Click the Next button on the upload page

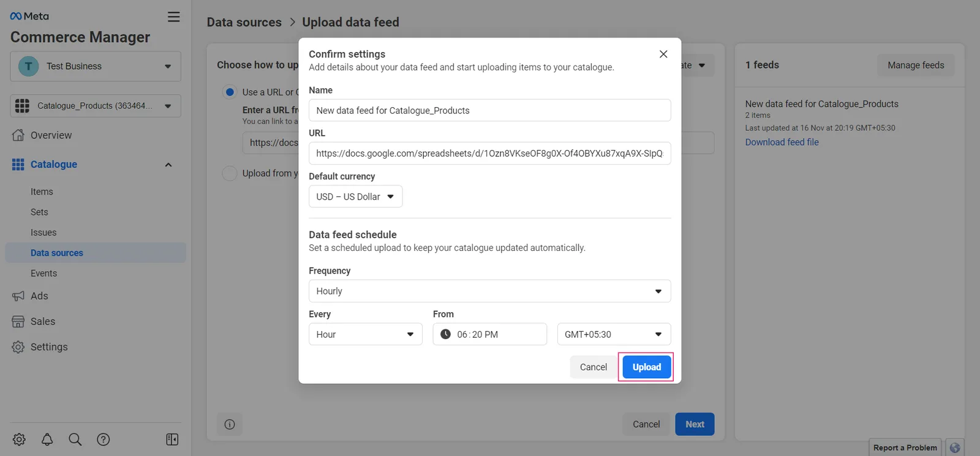[x=695, y=424]
